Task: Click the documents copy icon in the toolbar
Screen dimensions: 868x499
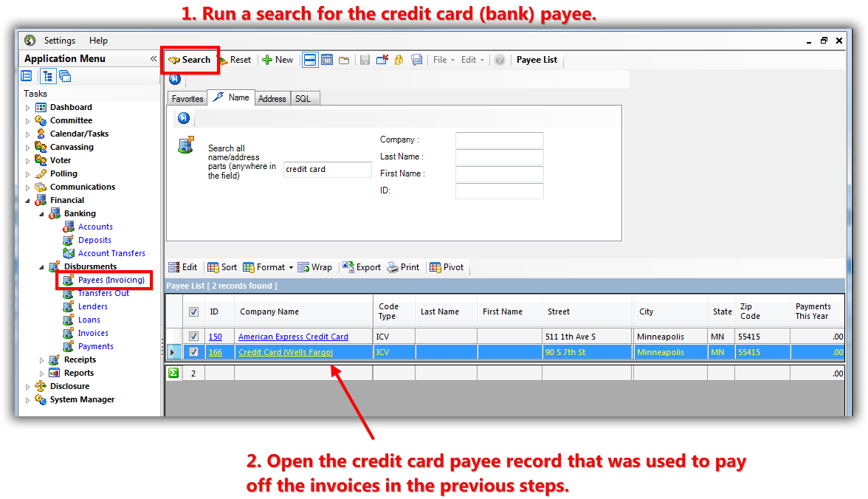Action: coord(417,60)
